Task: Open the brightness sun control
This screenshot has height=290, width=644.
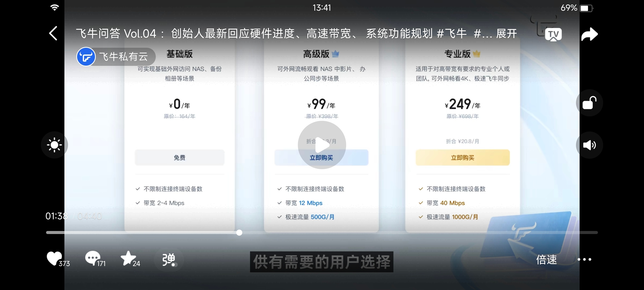Action: coord(54,145)
